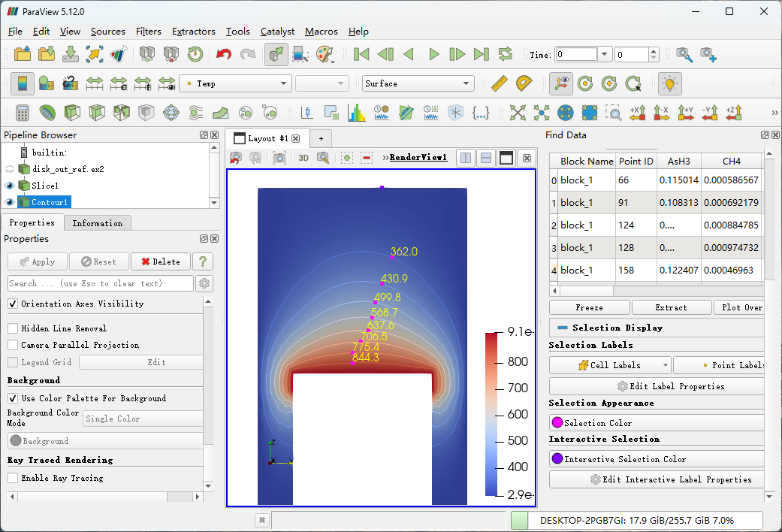
Task: Click the ruler measurement tool icon
Action: point(500,83)
